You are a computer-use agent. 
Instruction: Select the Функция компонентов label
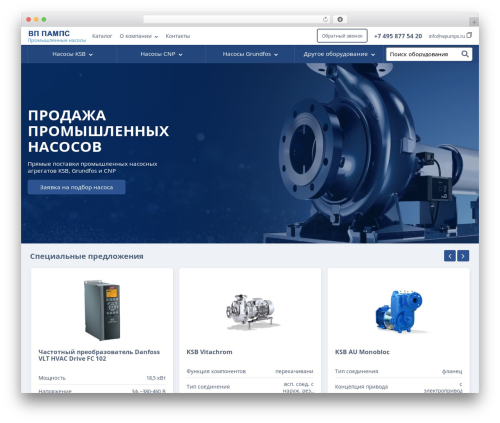pyautogui.click(x=216, y=371)
